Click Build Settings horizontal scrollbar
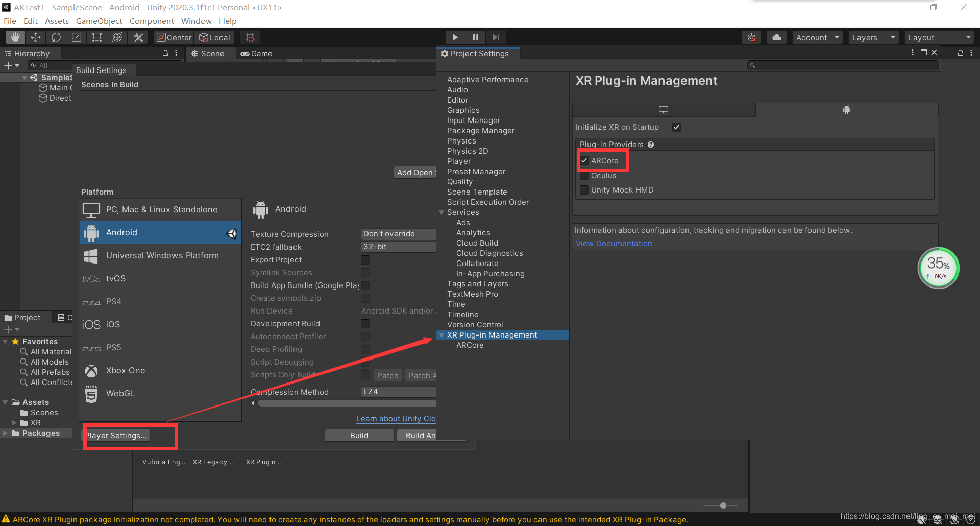This screenshot has width=980, height=526. (x=347, y=403)
